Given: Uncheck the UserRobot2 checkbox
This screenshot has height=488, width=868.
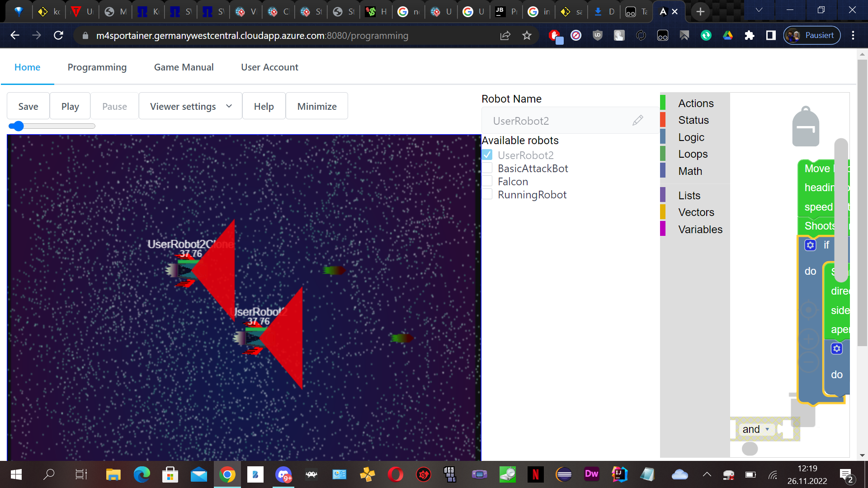Looking at the screenshot, I should [x=487, y=155].
